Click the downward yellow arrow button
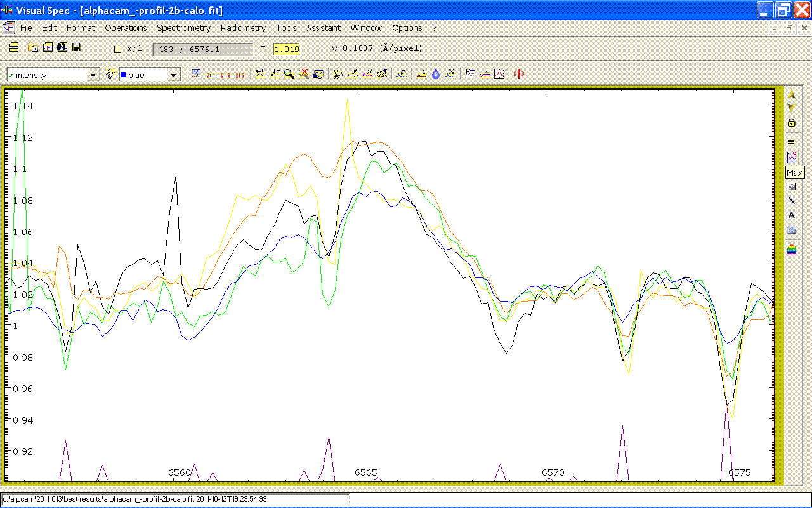 click(791, 107)
